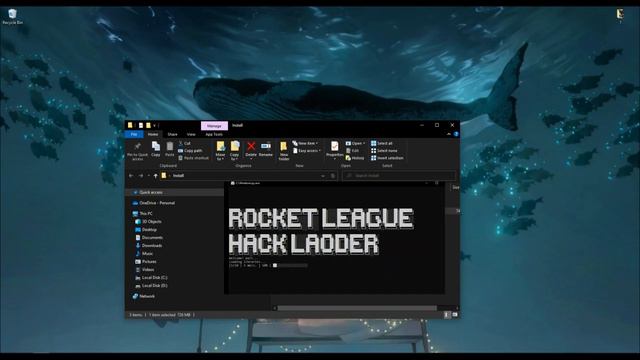
Task: Click Invert selection in ribbon
Action: coord(387,158)
